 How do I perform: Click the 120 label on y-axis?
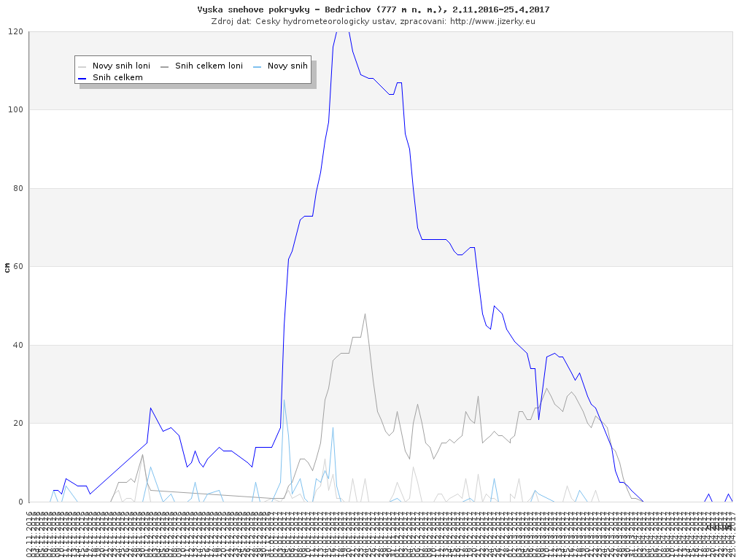16,31
